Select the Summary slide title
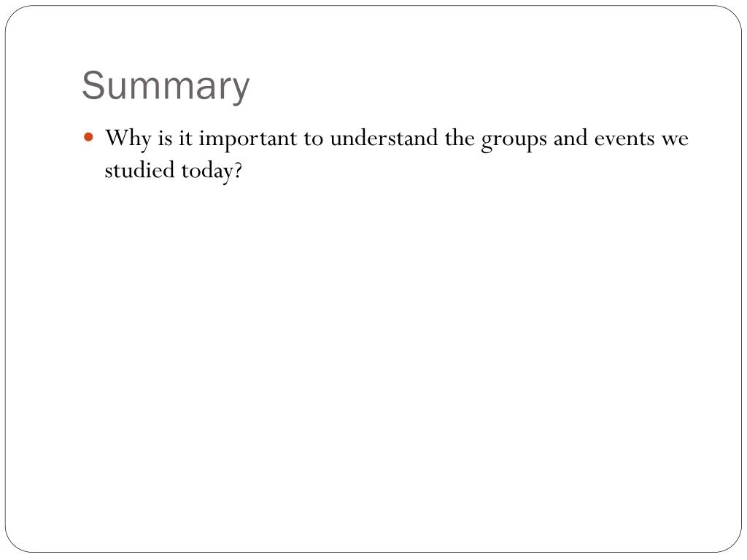 tap(166, 87)
